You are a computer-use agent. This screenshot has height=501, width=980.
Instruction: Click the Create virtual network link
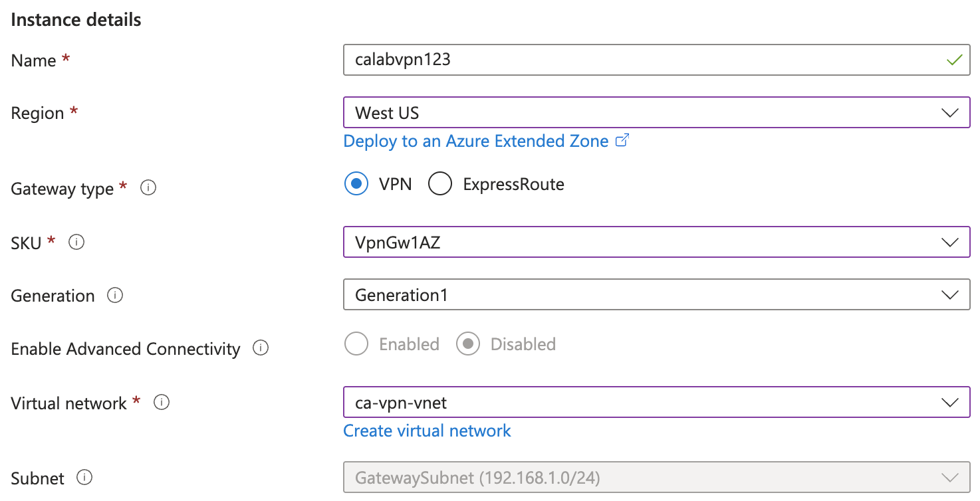428,431
